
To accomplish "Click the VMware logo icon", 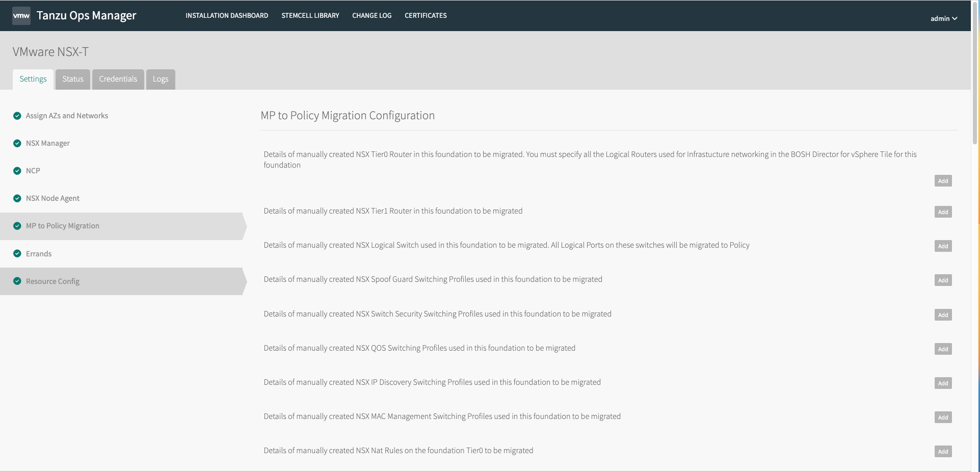I will pos(21,16).
